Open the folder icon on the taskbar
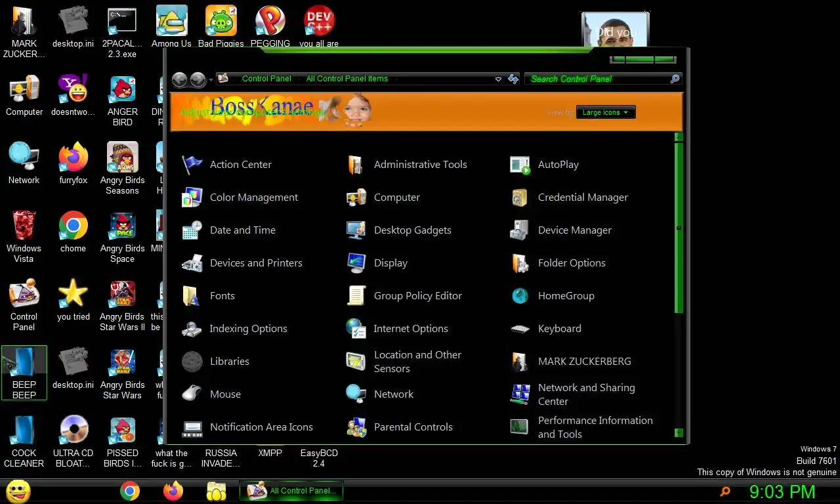 (216, 491)
